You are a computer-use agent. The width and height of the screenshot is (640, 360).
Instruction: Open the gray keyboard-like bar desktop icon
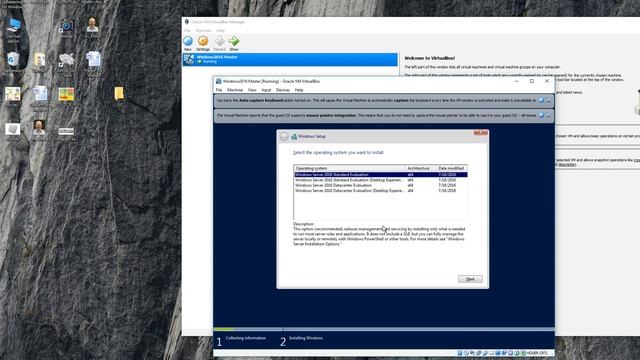pos(66,131)
